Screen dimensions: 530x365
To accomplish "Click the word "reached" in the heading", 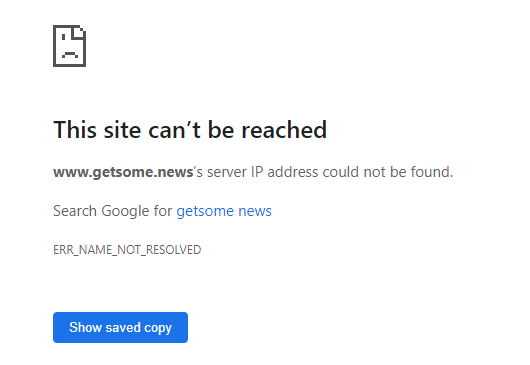I will [x=284, y=129].
